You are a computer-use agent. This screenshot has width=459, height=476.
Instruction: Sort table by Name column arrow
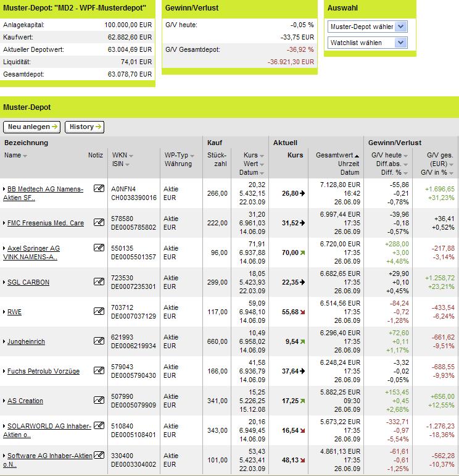pos(25,156)
